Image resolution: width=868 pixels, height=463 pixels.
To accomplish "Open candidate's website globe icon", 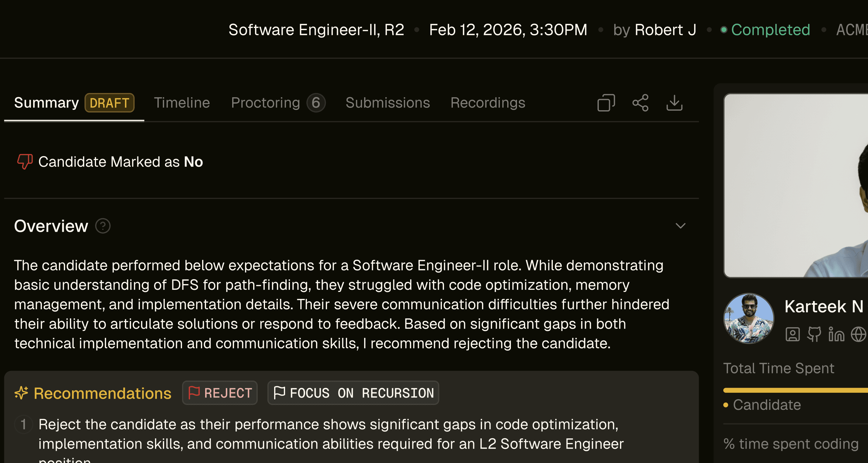I will click(x=858, y=334).
